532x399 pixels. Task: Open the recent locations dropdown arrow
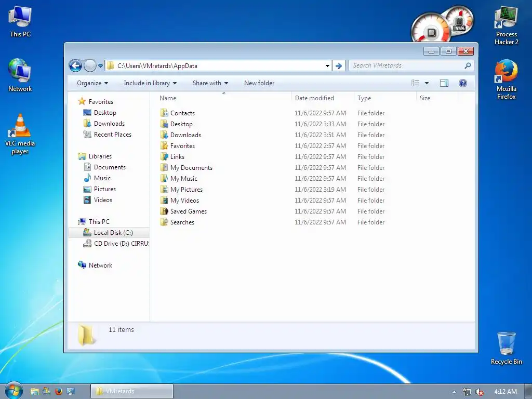(100, 66)
